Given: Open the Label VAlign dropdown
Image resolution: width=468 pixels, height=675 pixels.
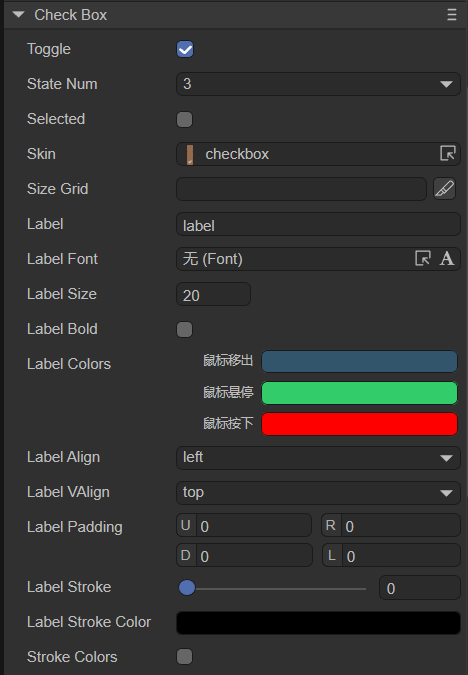Looking at the screenshot, I should pos(318,492).
